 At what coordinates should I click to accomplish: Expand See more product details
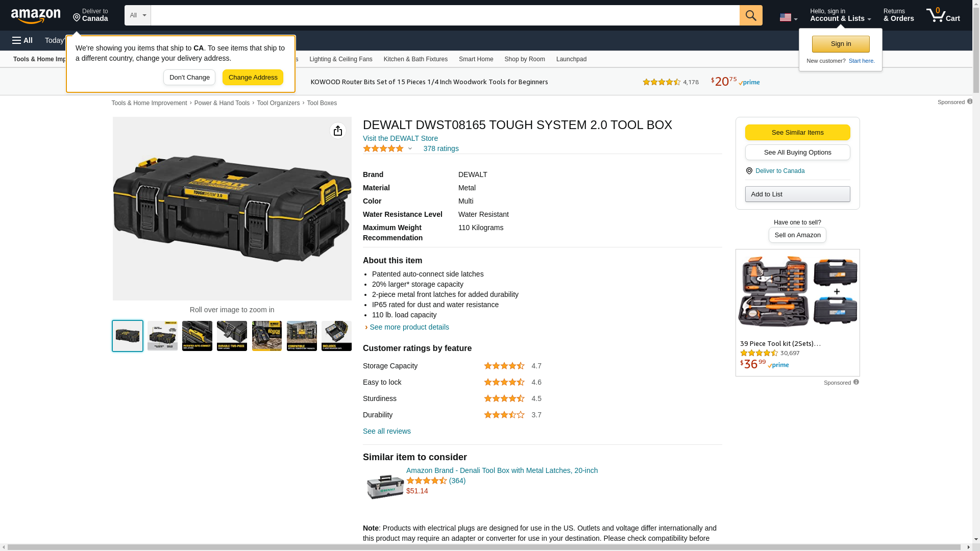(409, 327)
